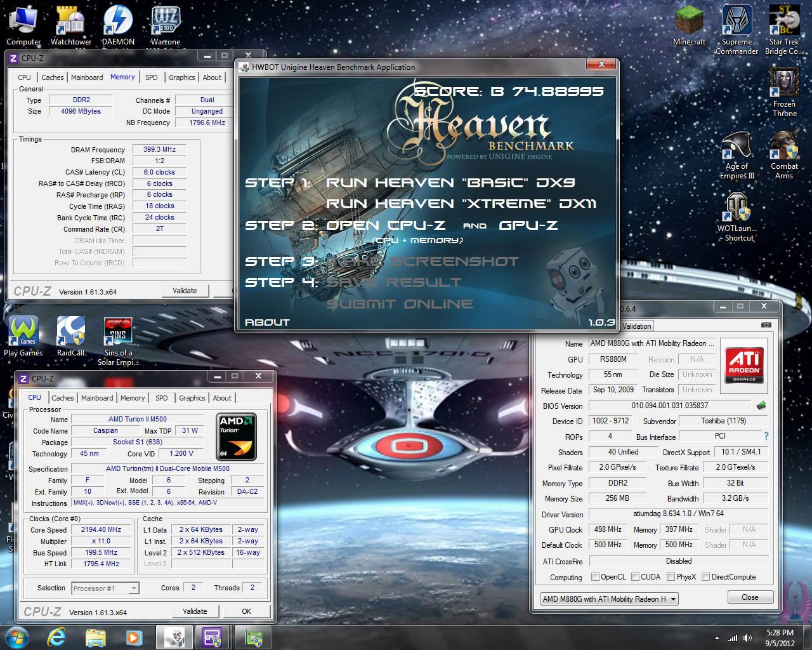Open Graphics tab in upper CPU-Z window
The height and width of the screenshot is (650, 812).
(181, 77)
